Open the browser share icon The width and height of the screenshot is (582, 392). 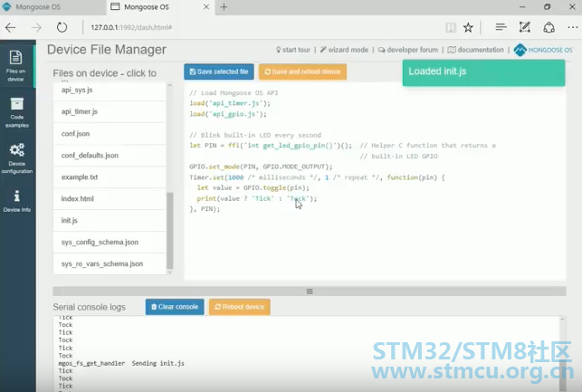(x=549, y=27)
